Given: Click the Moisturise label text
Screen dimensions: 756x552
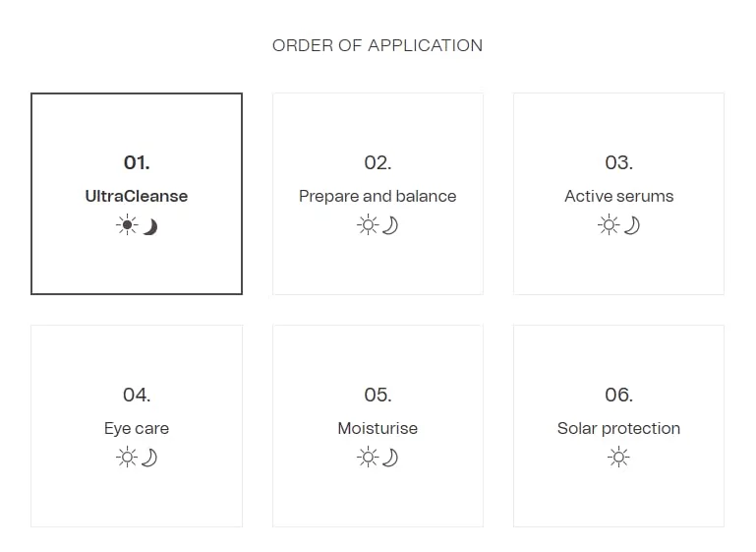Looking at the screenshot, I should (378, 428).
